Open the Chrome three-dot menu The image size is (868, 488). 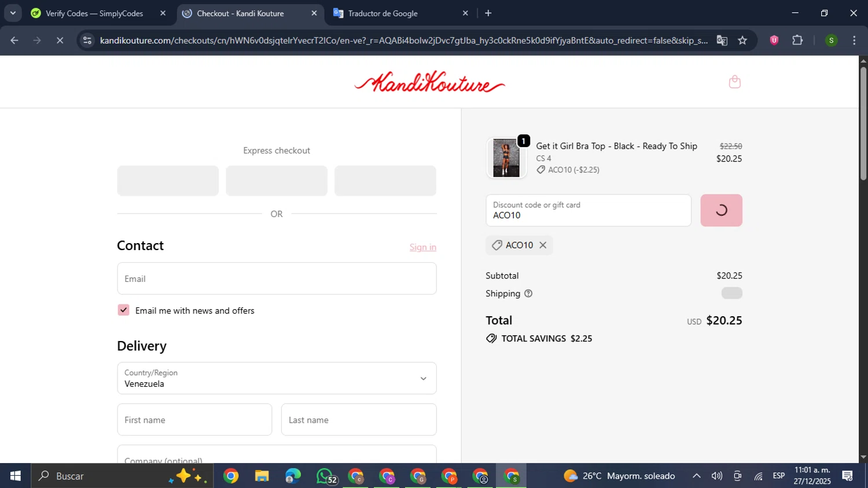(854, 40)
